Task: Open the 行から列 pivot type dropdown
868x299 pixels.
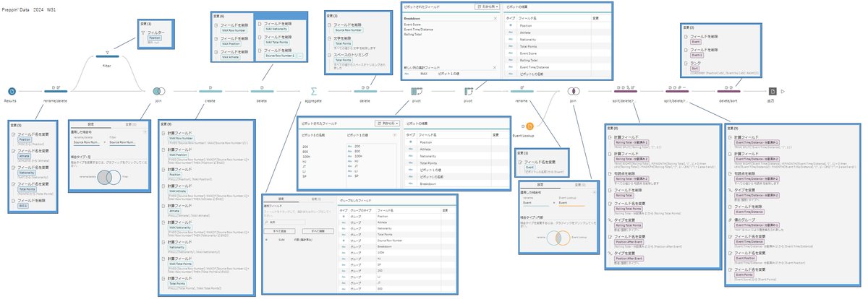Action: (488, 6)
